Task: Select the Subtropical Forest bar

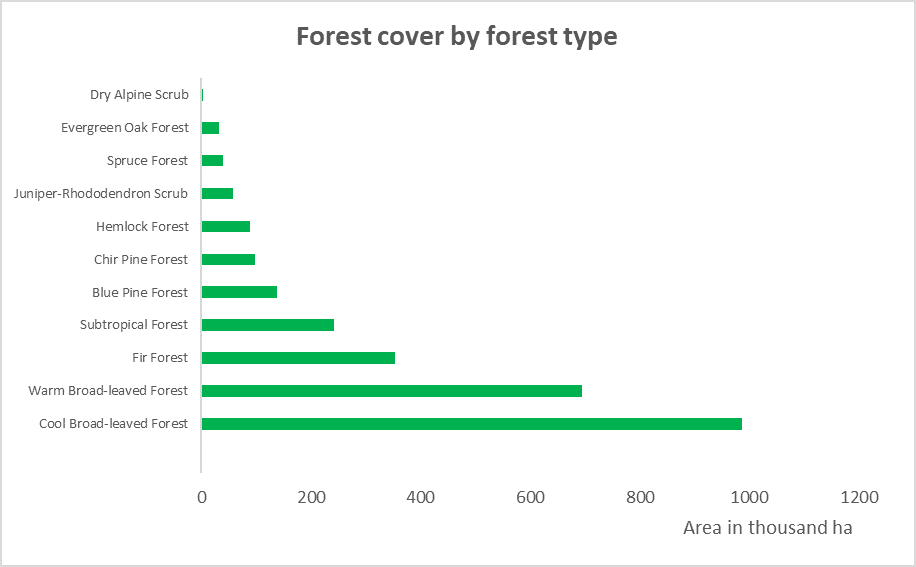Action: pyautogui.click(x=267, y=325)
